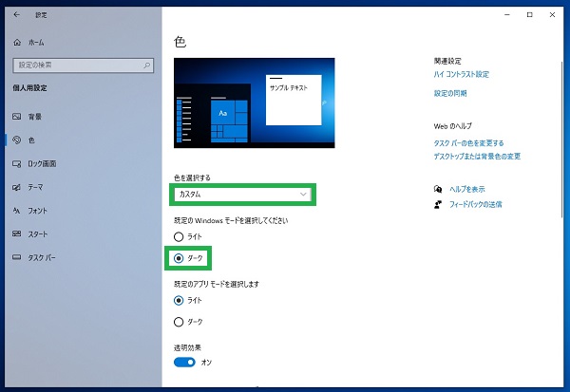The height and width of the screenshot is (392, 570).
Task: Open ハイ コントラスト設定 link
Action: tap(462, 74)
